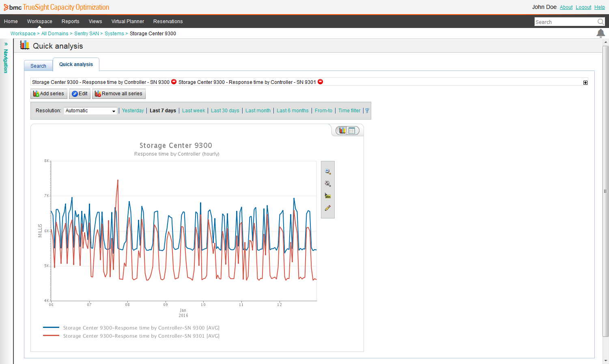Click the reset zoom magnifier icon
The image size is (609, 364).
[328, 184]
